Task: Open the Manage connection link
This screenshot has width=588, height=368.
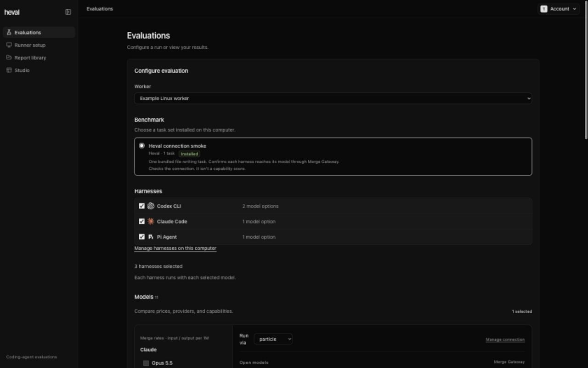Action: pos(505,339)
